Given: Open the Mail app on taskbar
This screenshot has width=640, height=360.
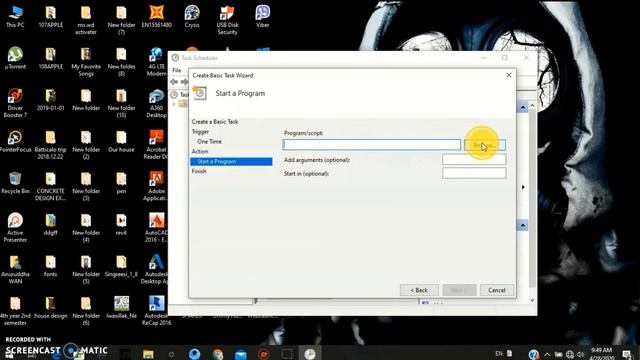Looking at the screenshot, I should [x=240, y=354].
